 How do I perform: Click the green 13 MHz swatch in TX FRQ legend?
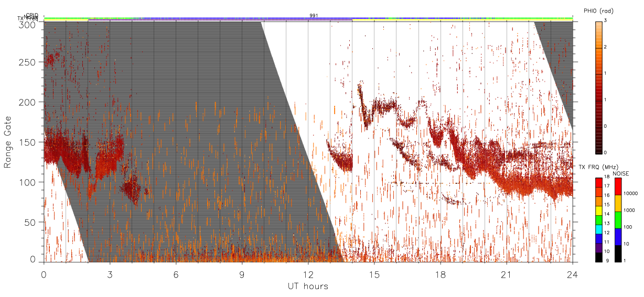[598, 220]
